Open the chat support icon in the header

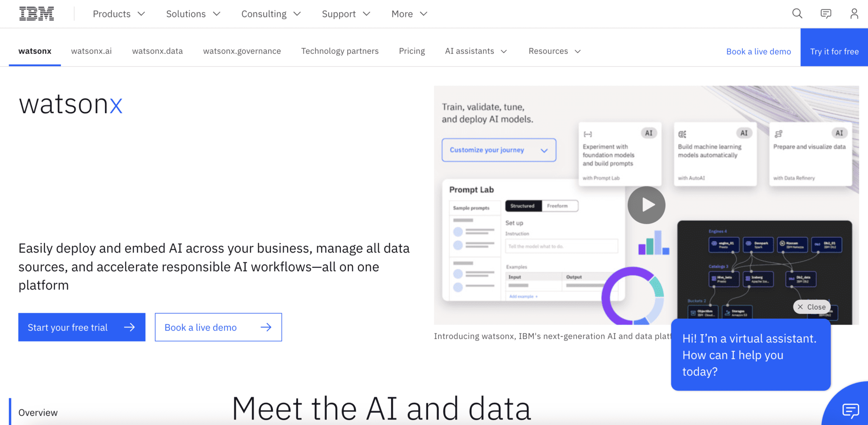(x=826, y=14)
